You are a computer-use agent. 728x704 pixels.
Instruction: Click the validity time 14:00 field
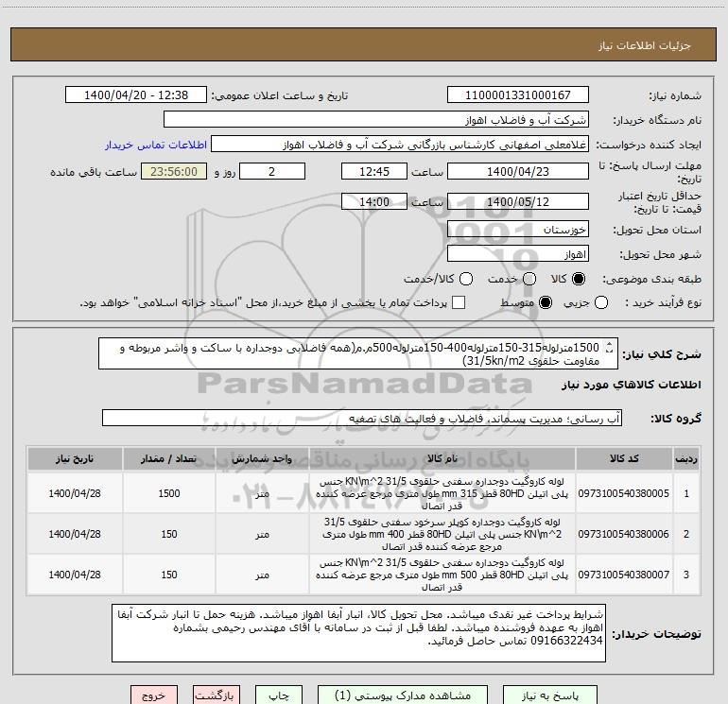(x=374, y=201)
